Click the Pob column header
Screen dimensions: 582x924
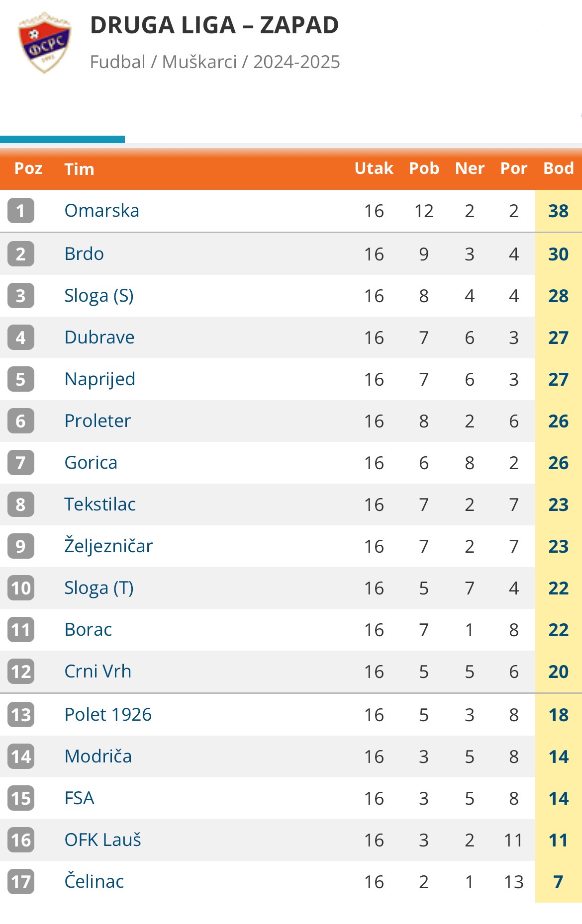tap(424, 168)
